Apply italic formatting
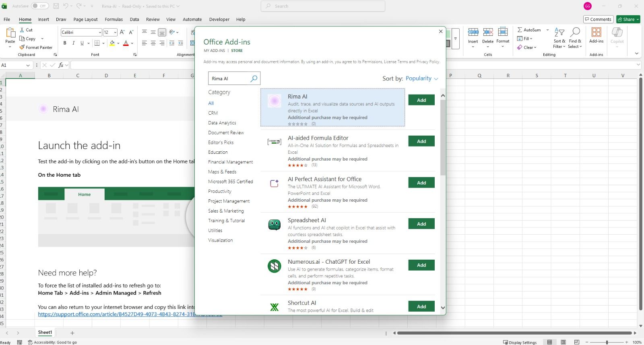 (x=73, y=43)
